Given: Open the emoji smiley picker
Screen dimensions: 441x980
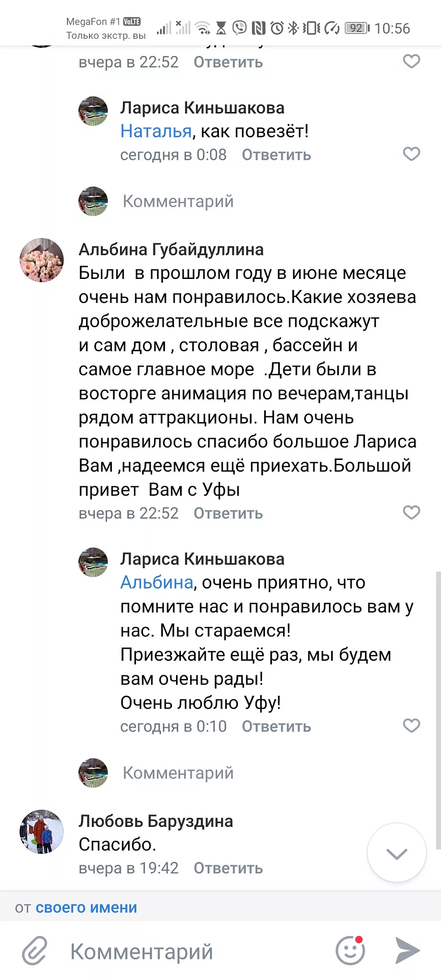Looking at the screenshot, I should [x=350, y=950].
